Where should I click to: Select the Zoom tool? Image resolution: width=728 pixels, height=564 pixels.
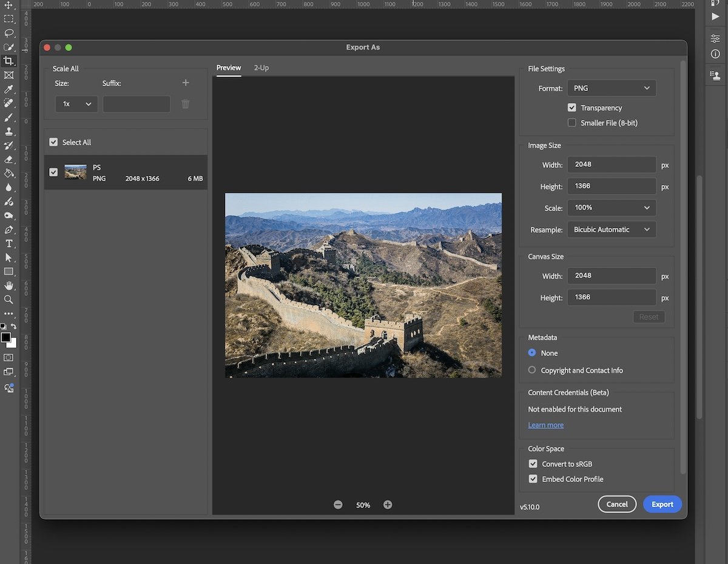9,300
